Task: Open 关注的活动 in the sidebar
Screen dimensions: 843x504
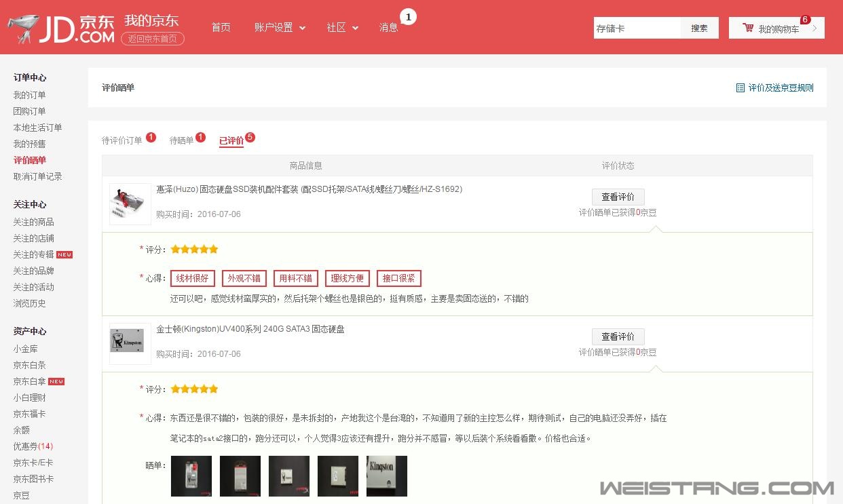Action: [x=34, y=287]
